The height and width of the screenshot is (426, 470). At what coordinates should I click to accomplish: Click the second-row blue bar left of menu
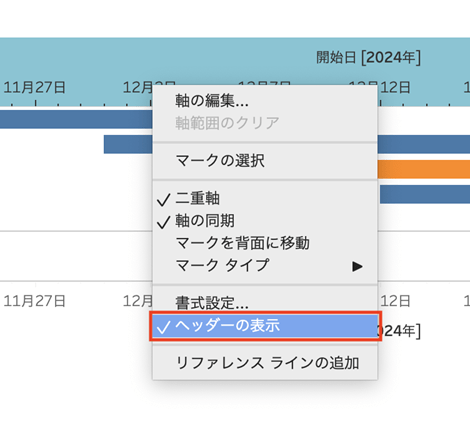pyautogui.click(x=128, y=144)
